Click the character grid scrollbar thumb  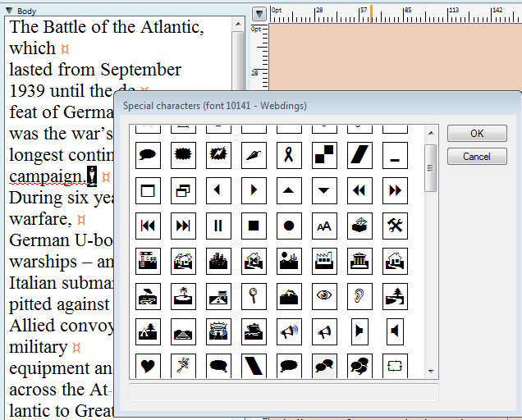point(430,168)
